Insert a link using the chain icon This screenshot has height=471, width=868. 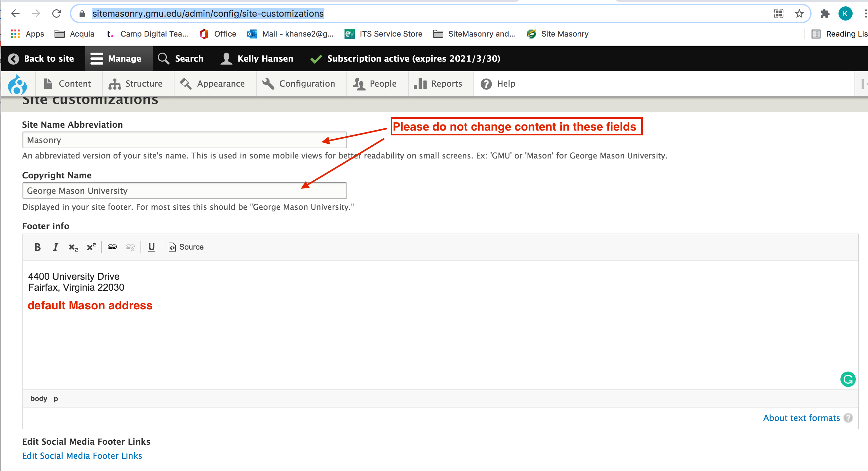[112, 247]
